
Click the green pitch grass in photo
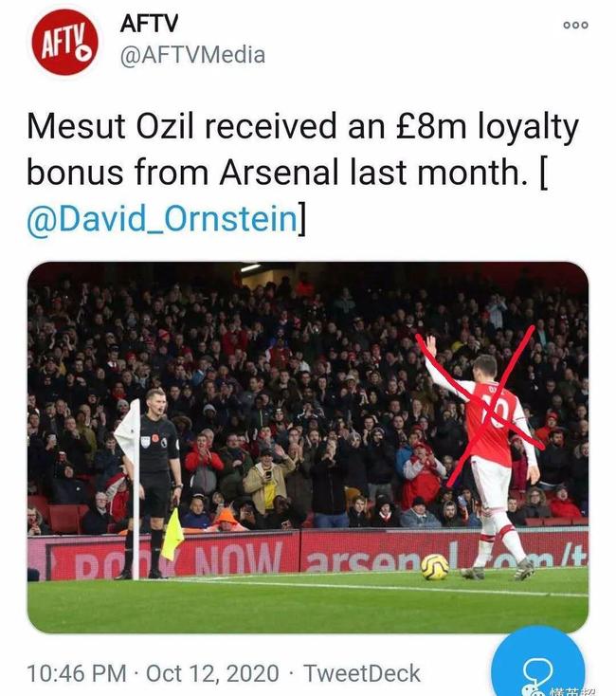[284, 607]
